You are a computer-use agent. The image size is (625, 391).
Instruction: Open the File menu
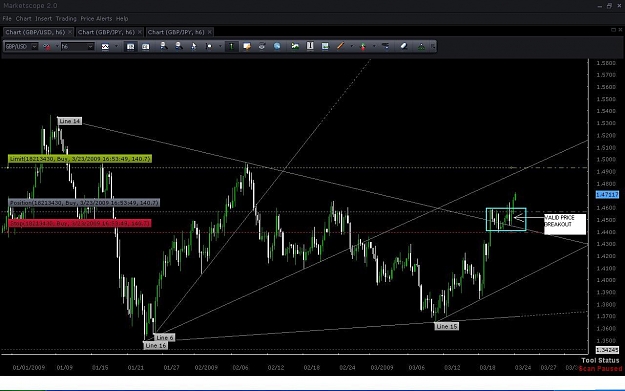[x=7, y=19]
